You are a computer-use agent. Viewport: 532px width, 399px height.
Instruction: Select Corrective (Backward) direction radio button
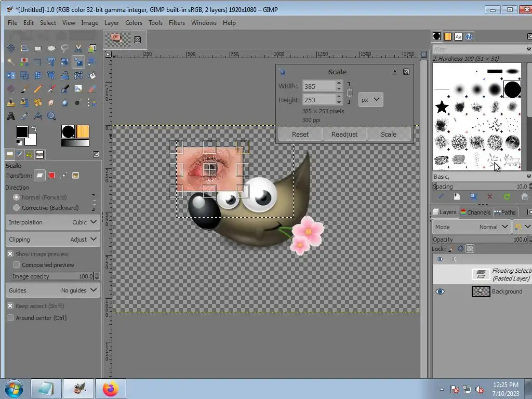point(16,207)
